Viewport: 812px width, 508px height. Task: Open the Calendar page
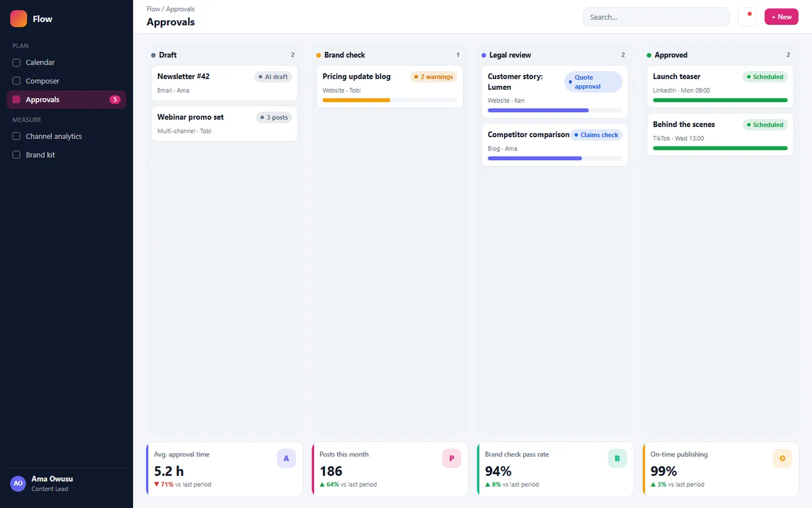click(x=66, y=62)
